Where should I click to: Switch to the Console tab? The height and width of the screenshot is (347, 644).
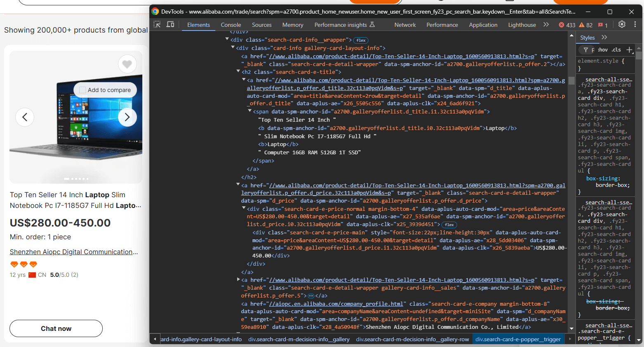click(231, 25)
